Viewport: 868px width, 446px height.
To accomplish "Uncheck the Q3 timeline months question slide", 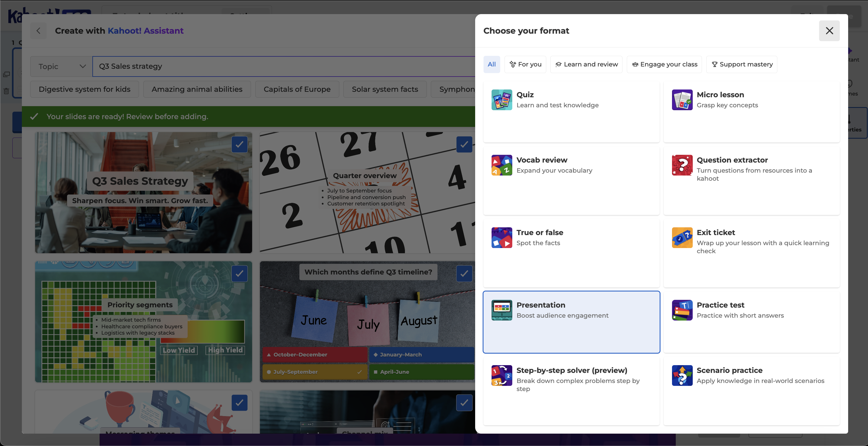I will pos(464,274).
